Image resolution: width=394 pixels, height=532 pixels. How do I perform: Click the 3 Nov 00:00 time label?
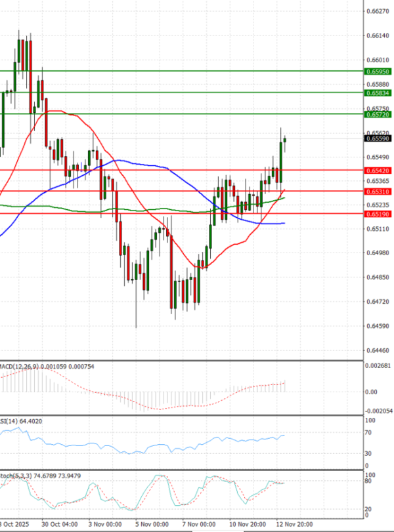pyautogui.click(x=105, y=525)
